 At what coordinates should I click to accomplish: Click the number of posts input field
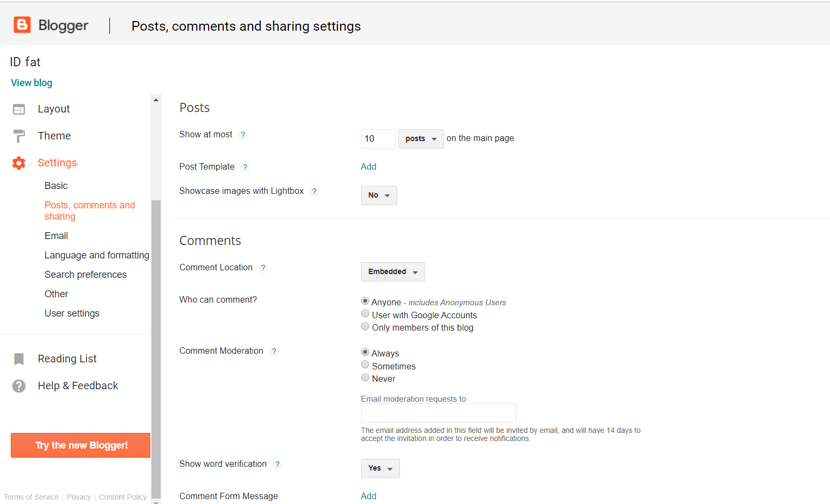pos(378,139)
